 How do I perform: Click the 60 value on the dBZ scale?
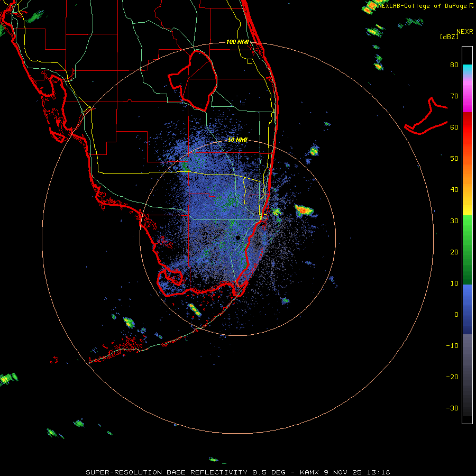(454, 127)
